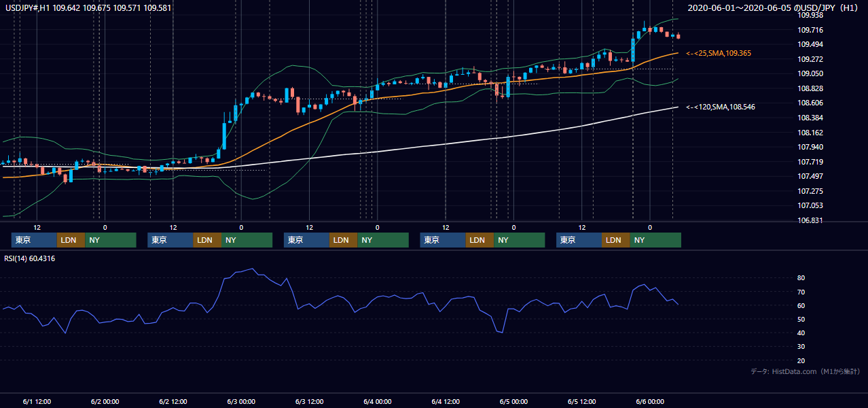The image size is (868, 408).
Task: Click RSI axis level 30
Action: pos(801,347)
